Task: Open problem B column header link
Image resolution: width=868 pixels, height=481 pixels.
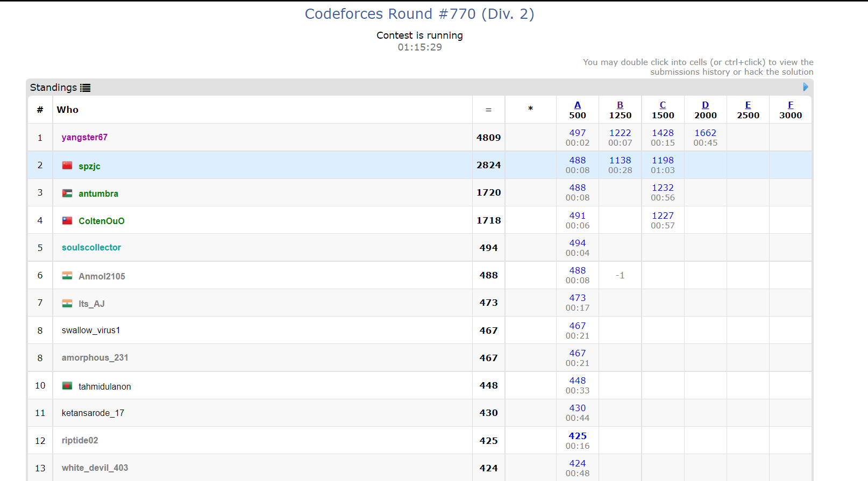Action: (620, 105)
